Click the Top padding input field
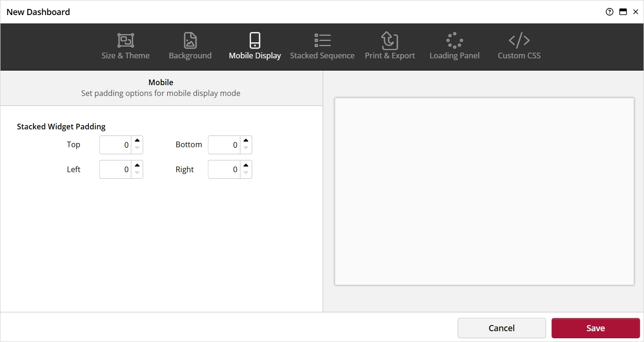644x342 pixels. [115, 145]
